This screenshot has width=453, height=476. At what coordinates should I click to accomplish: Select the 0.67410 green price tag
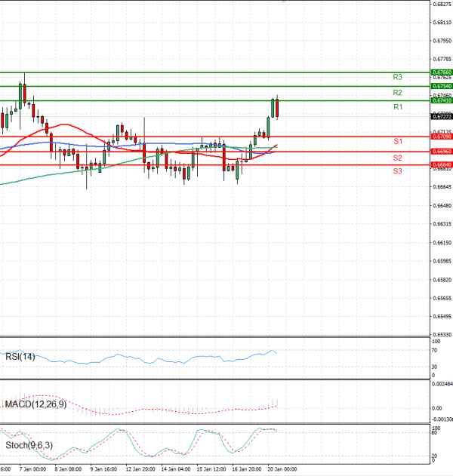pos(442,100)
